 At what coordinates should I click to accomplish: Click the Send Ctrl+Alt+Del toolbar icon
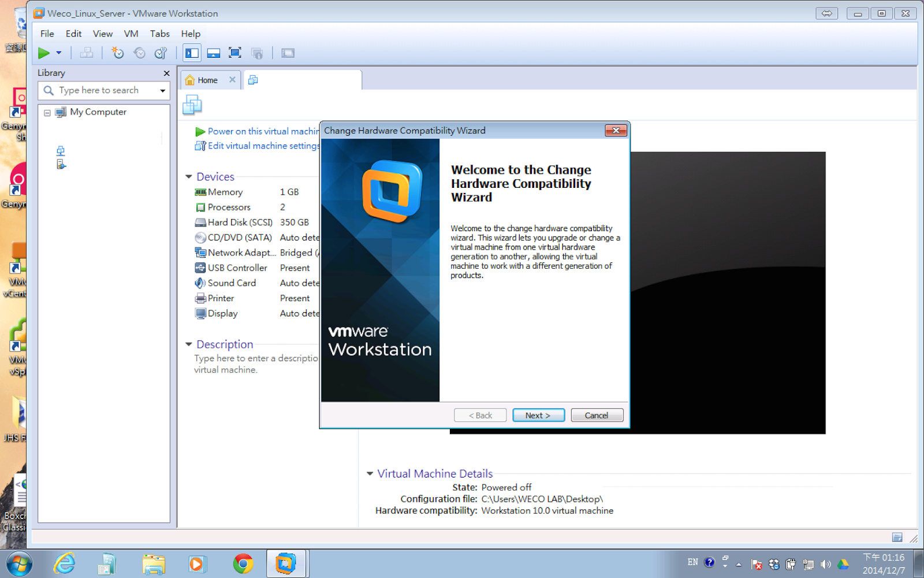(87, 53)
